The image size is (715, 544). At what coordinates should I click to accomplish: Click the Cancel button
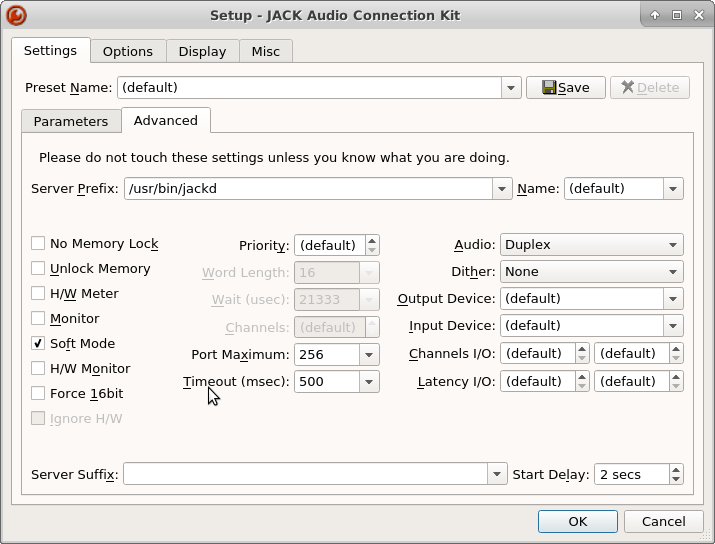coord(663,521)
